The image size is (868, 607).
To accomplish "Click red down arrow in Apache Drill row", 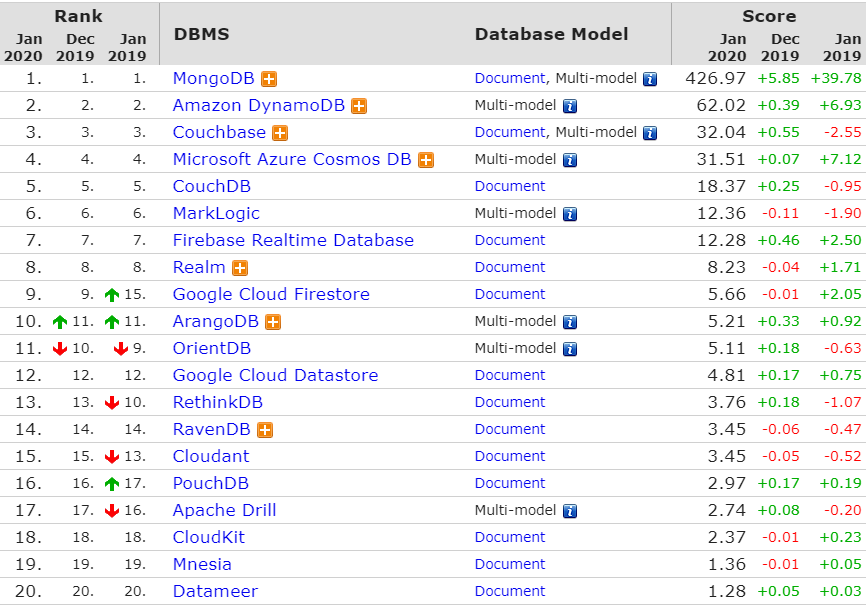I will 112,511.
